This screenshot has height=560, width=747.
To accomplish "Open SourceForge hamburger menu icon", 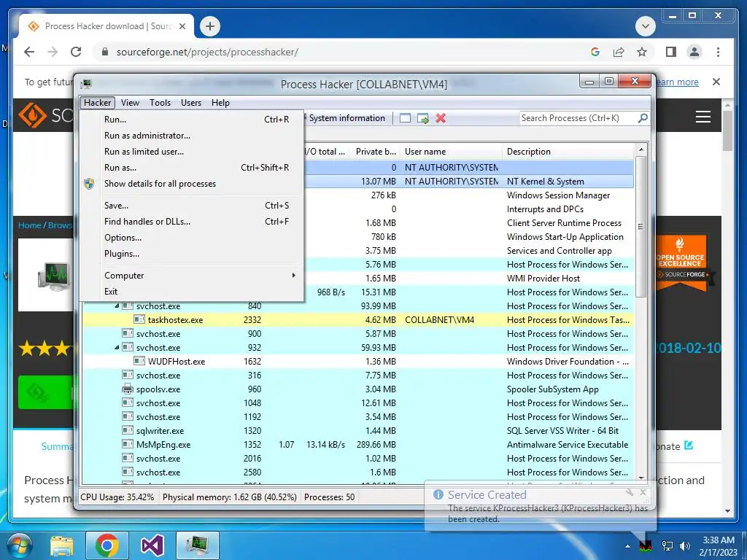I will click(x=703, y=117).
